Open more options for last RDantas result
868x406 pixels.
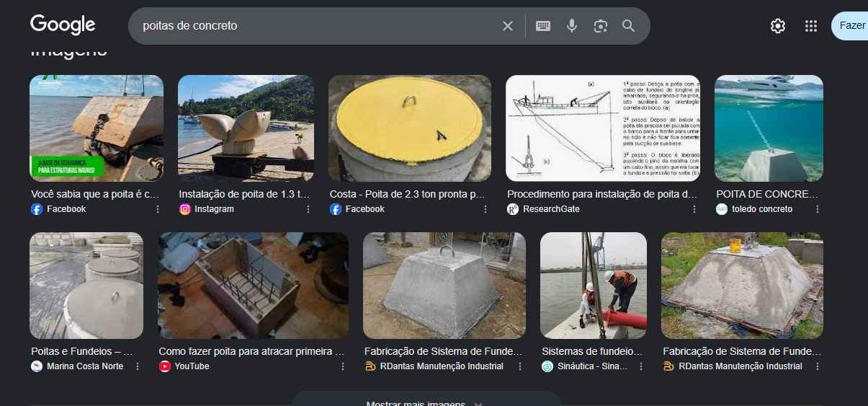(818, 366)
